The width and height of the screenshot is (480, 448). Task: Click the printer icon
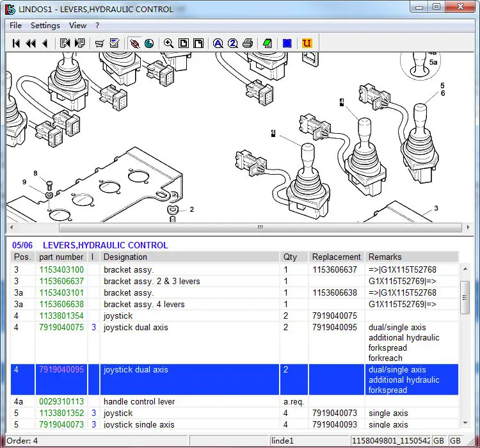(x=248, y=43)
